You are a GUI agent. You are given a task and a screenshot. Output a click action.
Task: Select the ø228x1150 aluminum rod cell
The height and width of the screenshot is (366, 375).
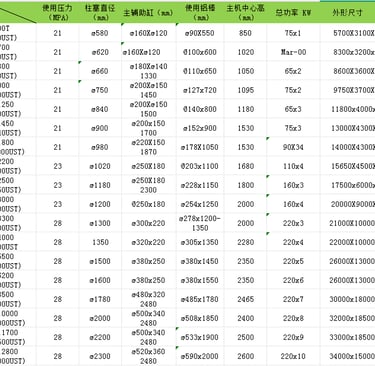point(200,185)
